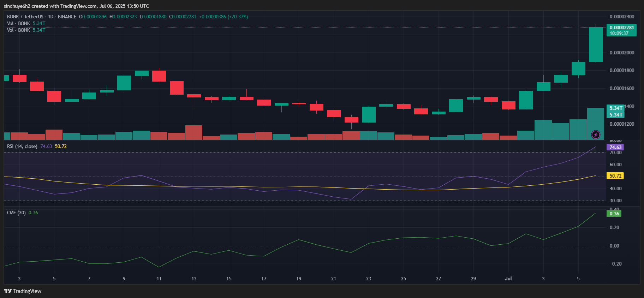Click the purple lightning bolt icon

click(x=596, y=135)
